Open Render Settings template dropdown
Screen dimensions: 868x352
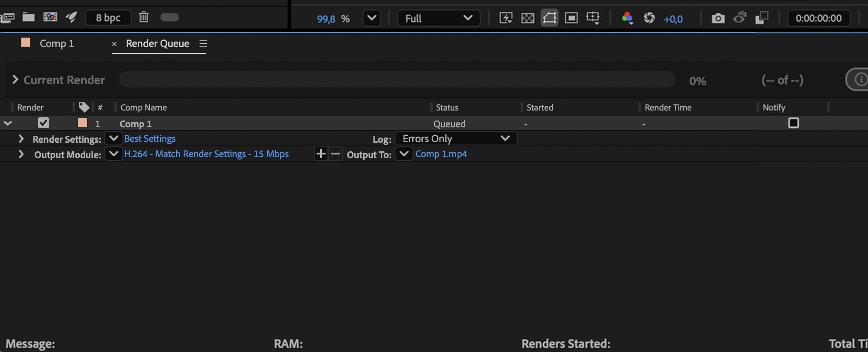coord(113,138)
